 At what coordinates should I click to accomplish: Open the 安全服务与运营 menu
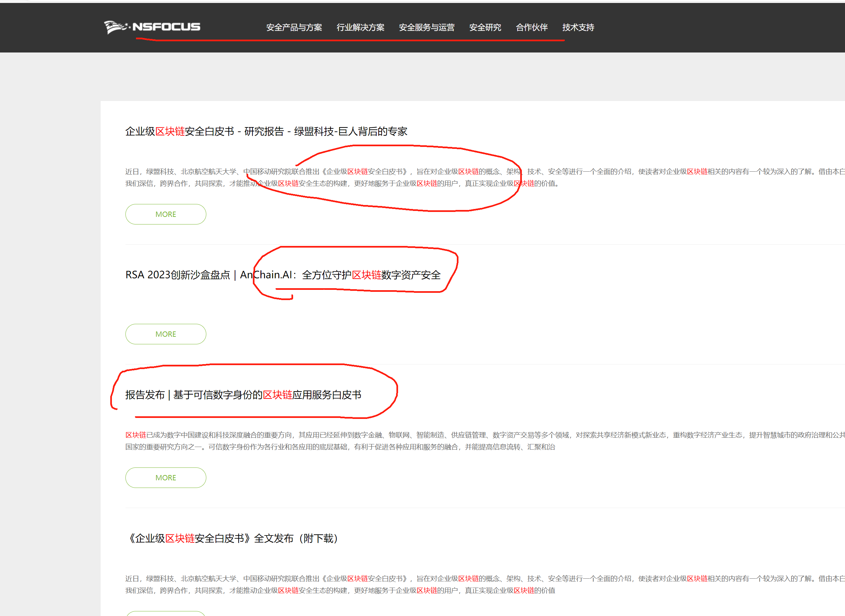(427, 28)
